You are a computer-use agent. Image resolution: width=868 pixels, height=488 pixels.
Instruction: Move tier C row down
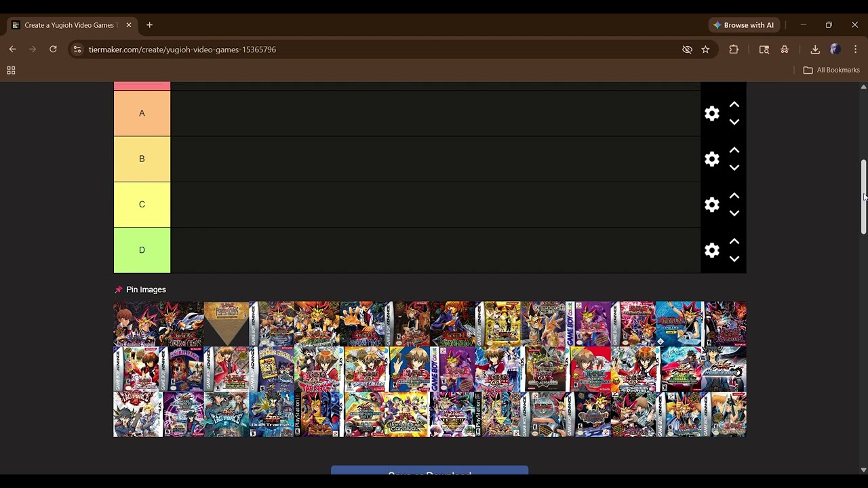(x=734, y=213)
